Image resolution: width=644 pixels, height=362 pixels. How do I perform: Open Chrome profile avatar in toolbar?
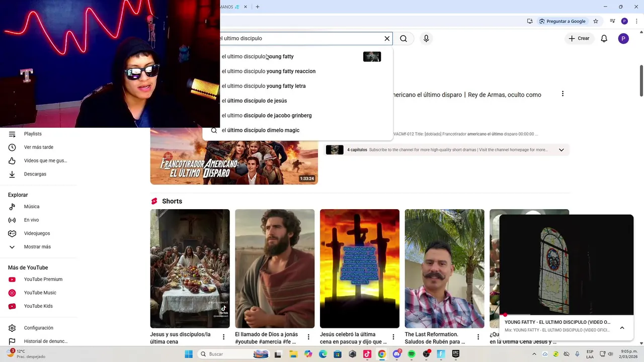[624, 21]
